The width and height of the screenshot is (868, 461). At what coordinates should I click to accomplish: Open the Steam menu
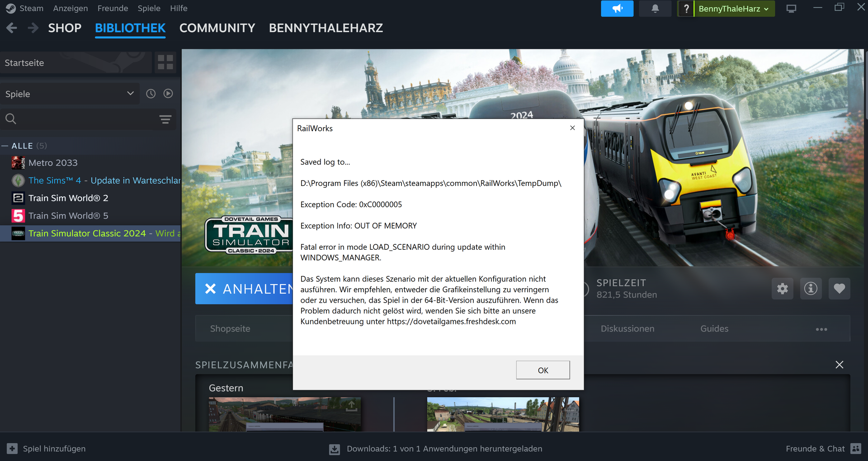click(31, 8)
